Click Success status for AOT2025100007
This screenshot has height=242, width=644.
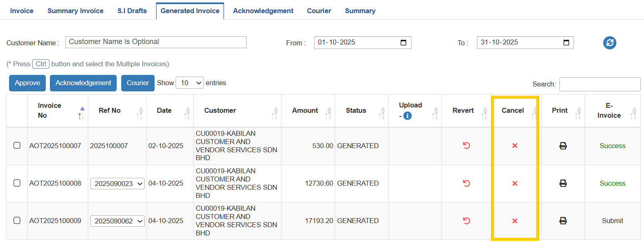point(613,146)
